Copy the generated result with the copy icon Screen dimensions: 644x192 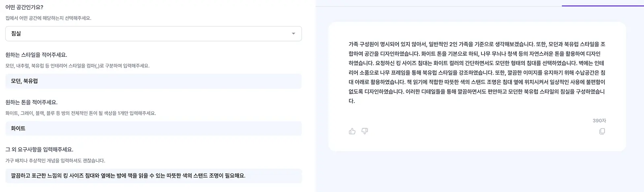(x=602, y=131)
